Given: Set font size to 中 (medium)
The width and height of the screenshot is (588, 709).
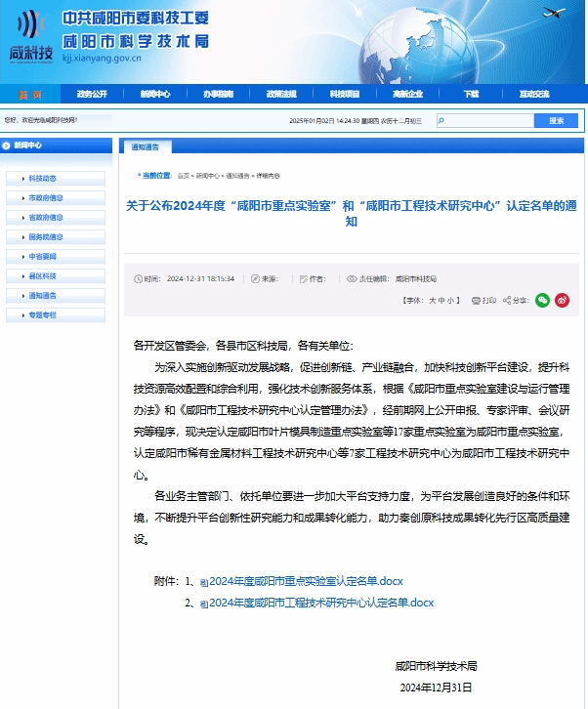Looking at the screenshot, I should [x=442, y=301].
